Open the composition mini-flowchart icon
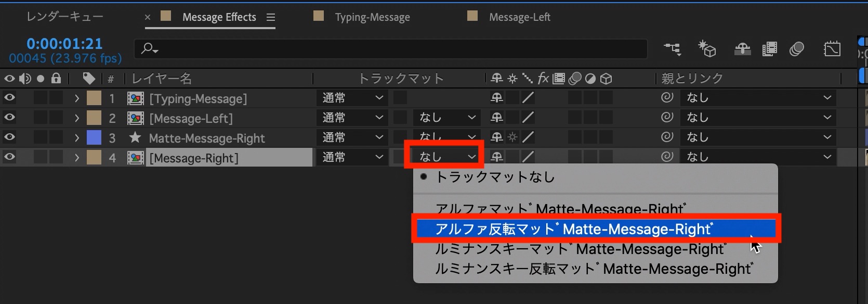 pyautogui.click(x=672, y=49)
